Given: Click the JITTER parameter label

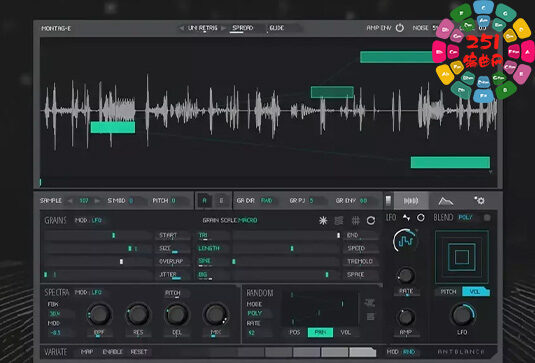Looking at the screenshot, I should (x=168, y=274).
